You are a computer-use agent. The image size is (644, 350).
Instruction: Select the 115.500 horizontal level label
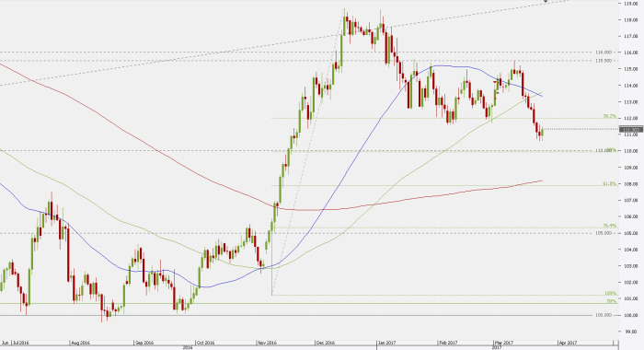click(604, 61)
